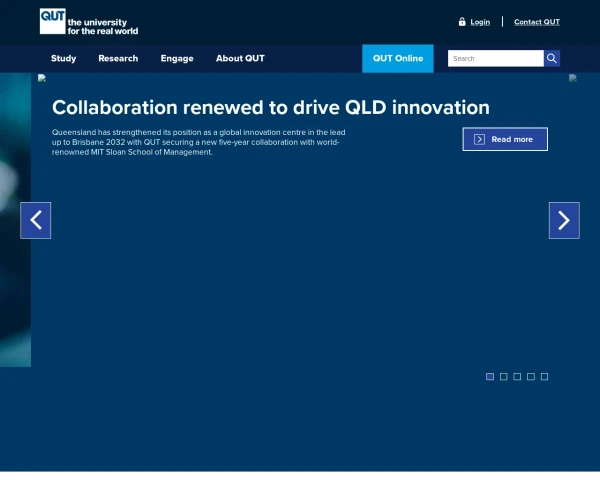
Task: Select the second carousel indicator
Action: [x=504, y=377]
